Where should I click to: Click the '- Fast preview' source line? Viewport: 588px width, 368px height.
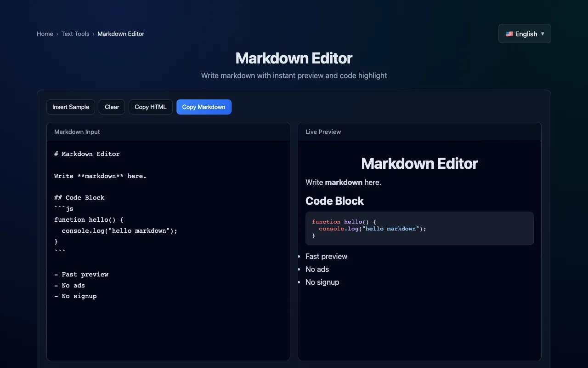[81, 274]
